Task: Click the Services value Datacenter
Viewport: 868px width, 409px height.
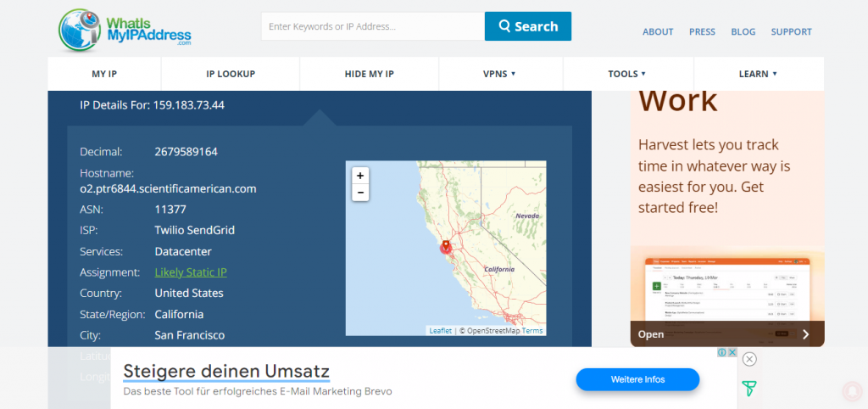Action: (x=183, y=252)
